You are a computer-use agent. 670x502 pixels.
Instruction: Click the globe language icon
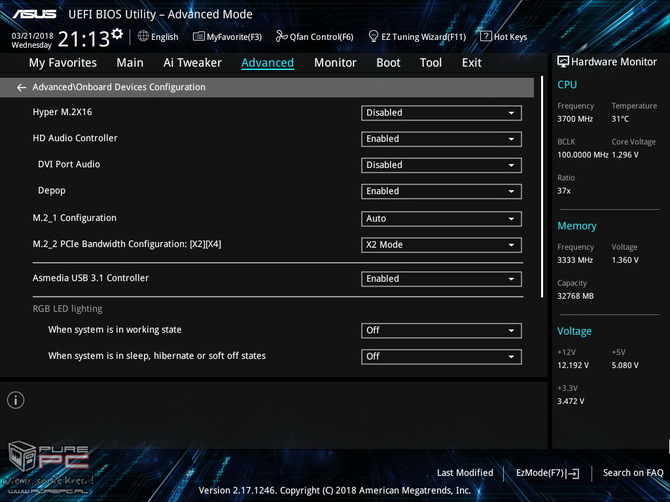143,36
